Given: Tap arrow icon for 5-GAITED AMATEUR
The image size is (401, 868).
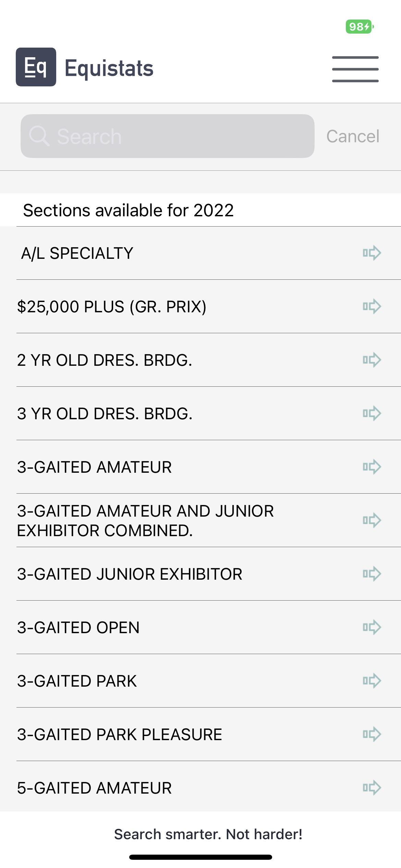Looking at the screenshot, I should pos(372,788).
